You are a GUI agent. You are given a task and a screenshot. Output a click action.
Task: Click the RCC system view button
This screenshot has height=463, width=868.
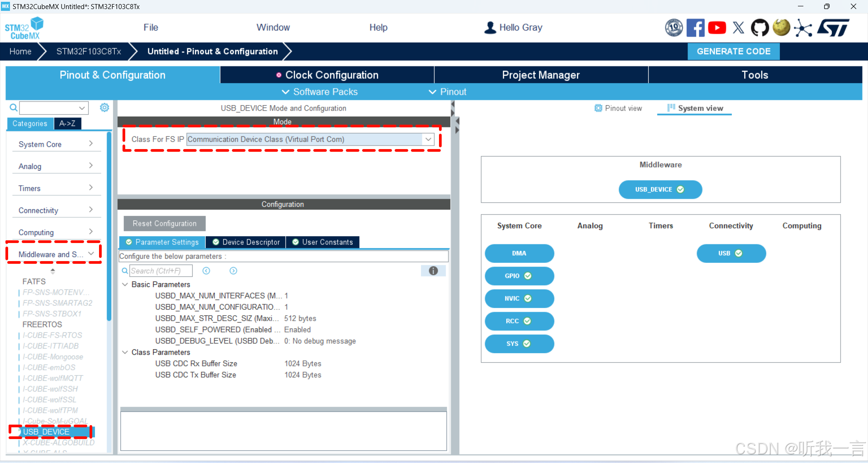[519, 321]
